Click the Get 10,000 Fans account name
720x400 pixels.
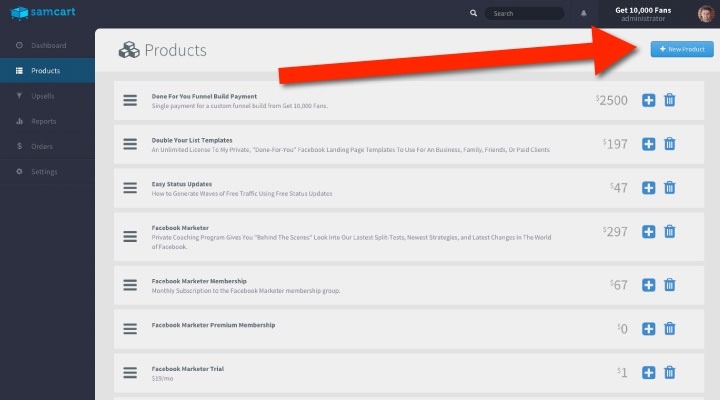pos(643,10)
